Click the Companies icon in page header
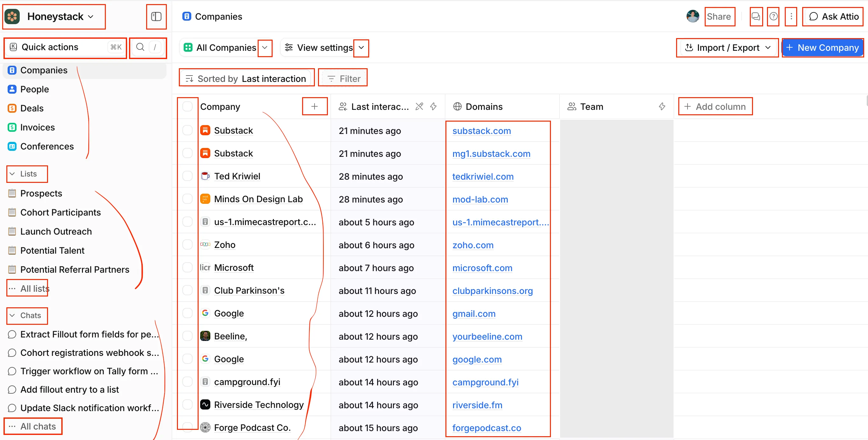This screenshot has height=440, width=868. coord(186,17)
